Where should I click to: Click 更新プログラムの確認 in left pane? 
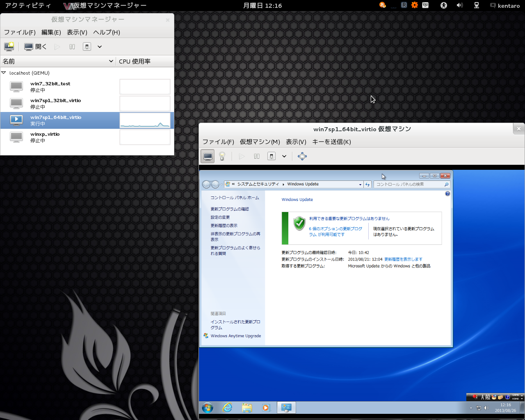[x=230, y=209]
